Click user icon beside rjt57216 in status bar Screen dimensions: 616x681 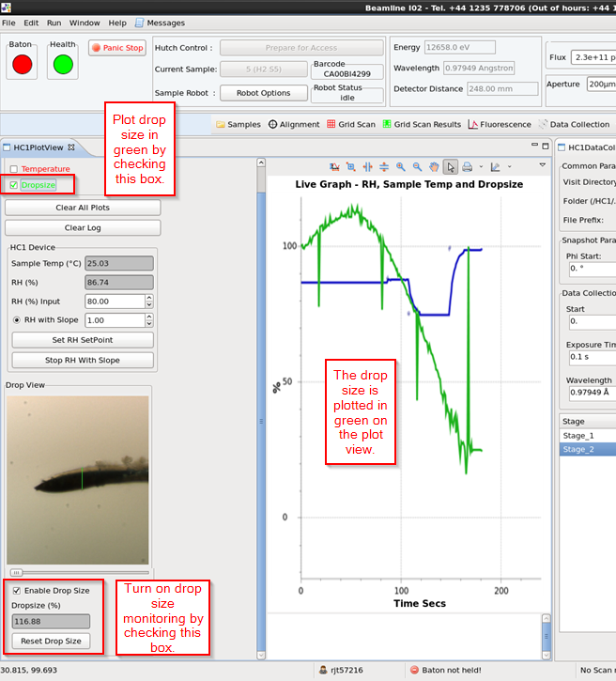pos(323,670)
